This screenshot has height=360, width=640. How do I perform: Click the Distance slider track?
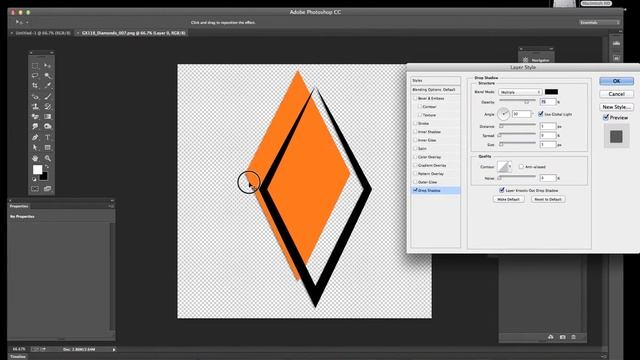(x=518, y=125)
